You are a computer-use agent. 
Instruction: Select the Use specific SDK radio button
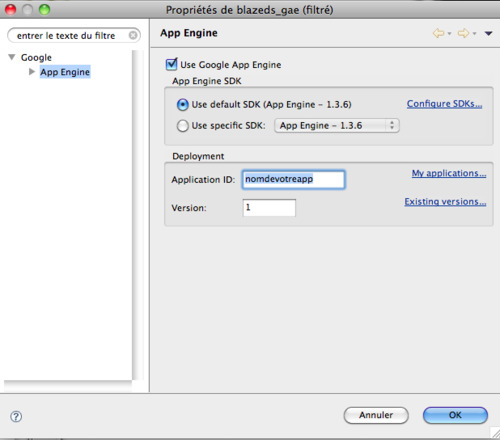pos(183,126)
